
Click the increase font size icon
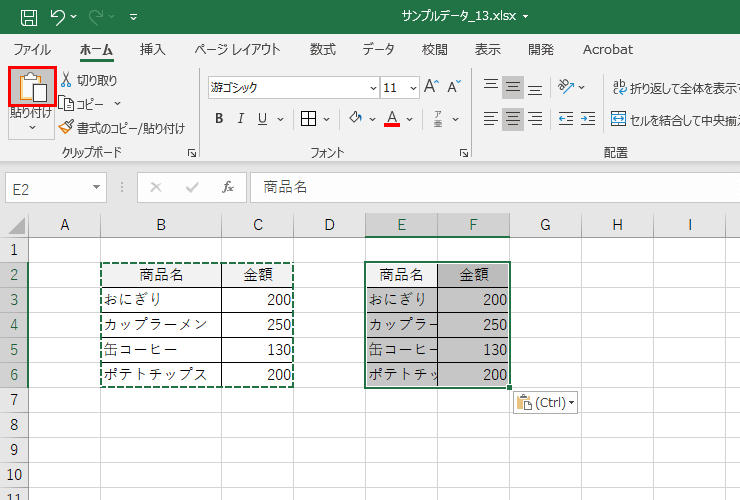click(x=431, y=87)
